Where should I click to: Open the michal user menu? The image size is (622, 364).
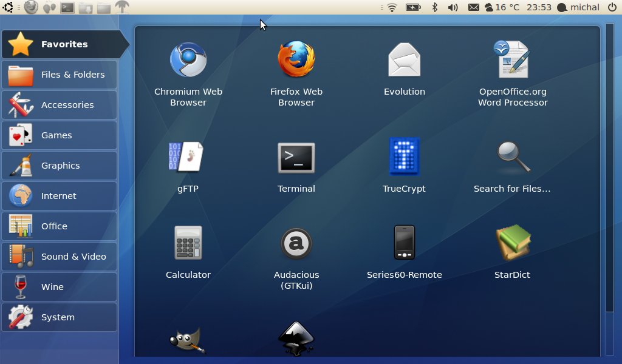578,7
